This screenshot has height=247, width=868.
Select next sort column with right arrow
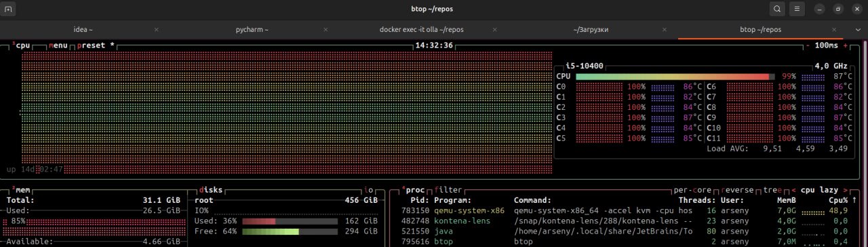[x=846, y=190]
